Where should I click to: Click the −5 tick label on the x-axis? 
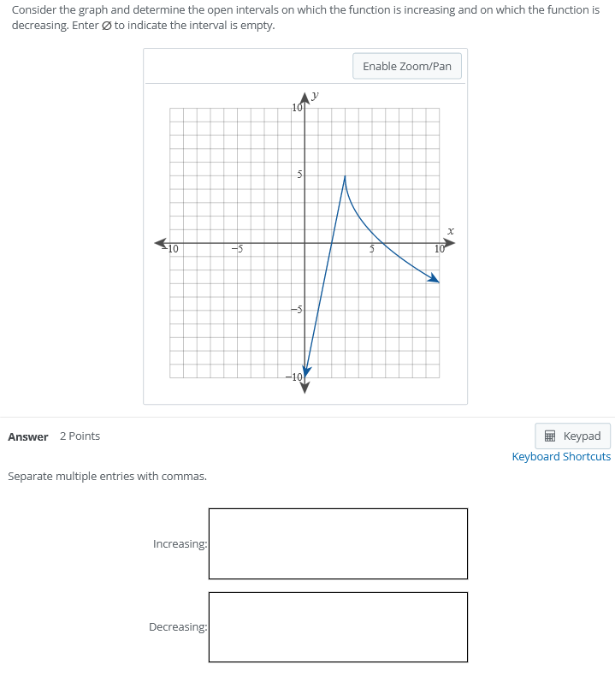pos(237,249)
